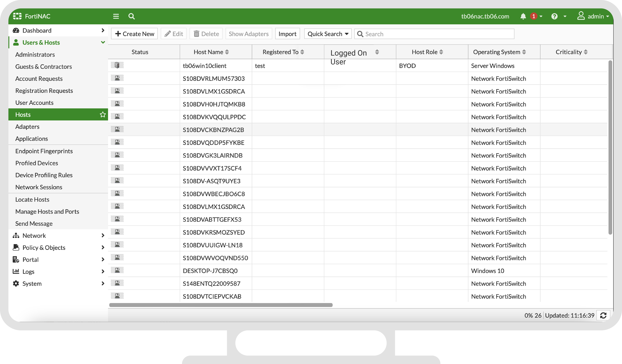Toggle the hamburger menu icon
Image resolution: width=622 pixels, height=364 pixels.
[116, 16]
